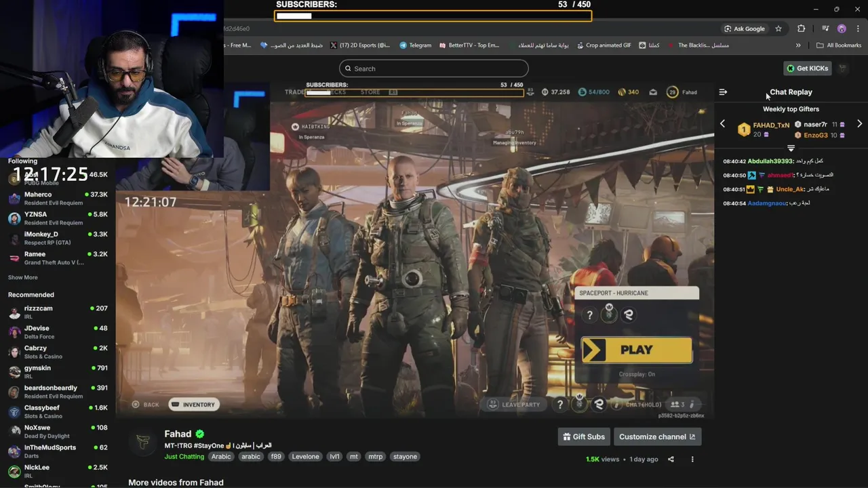The height and width of the screenshot is (488, 868).
Task: Expand the hidden bookmarks overflow chevron
Action: point(798,45)
